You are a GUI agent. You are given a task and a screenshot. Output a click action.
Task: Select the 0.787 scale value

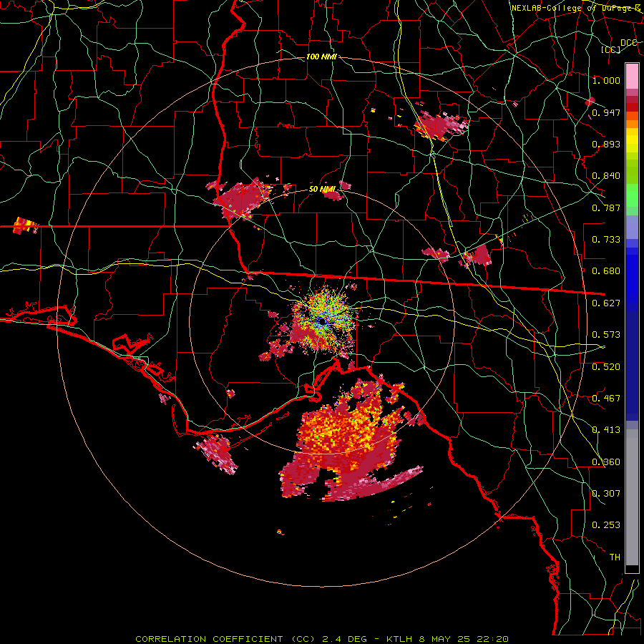606,208
